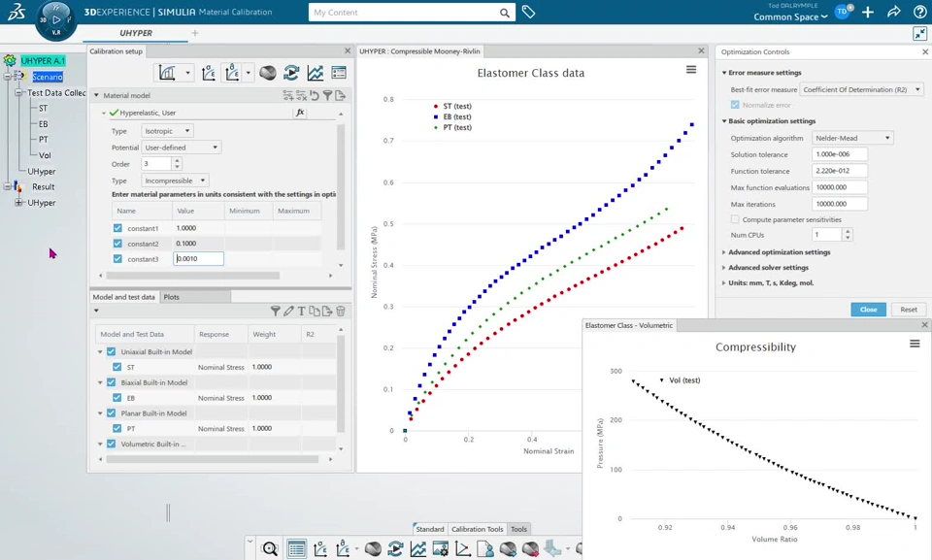Screen dimensions: 932x560
Task: Click the remove parameter icon in the Material model header
Action: (301, 95)
